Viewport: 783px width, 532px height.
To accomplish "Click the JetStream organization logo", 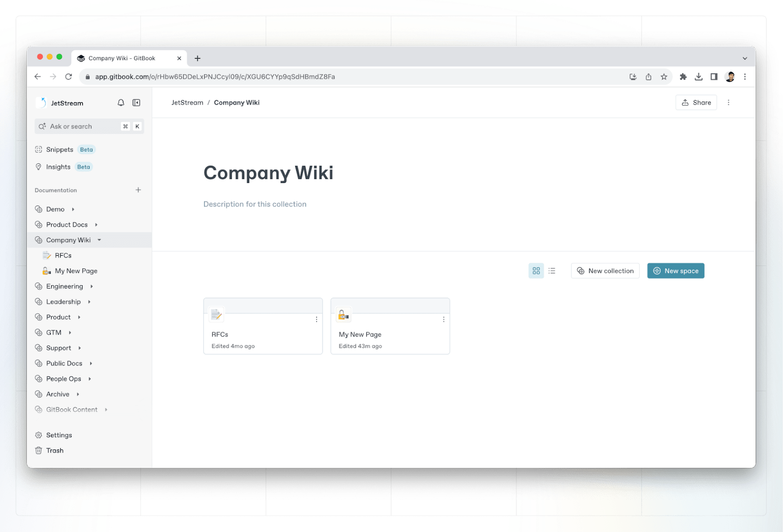I will [x=42, y=103].
